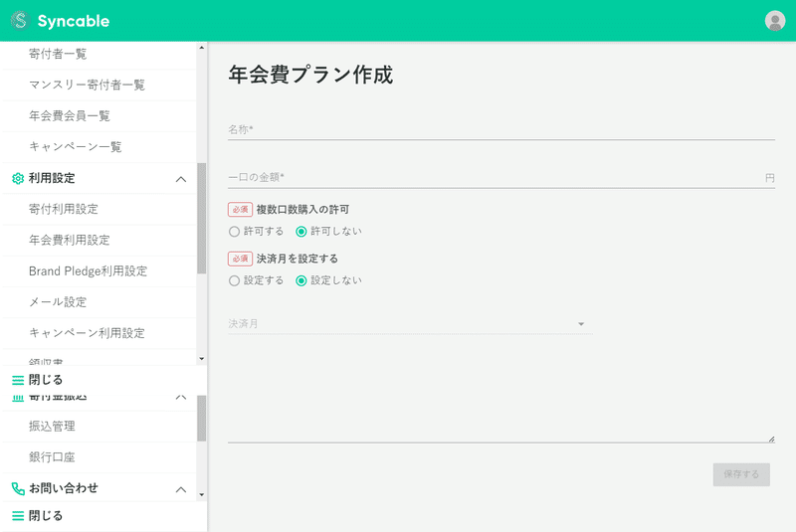Click the 利用設定 section header

(x=99, y=179)
